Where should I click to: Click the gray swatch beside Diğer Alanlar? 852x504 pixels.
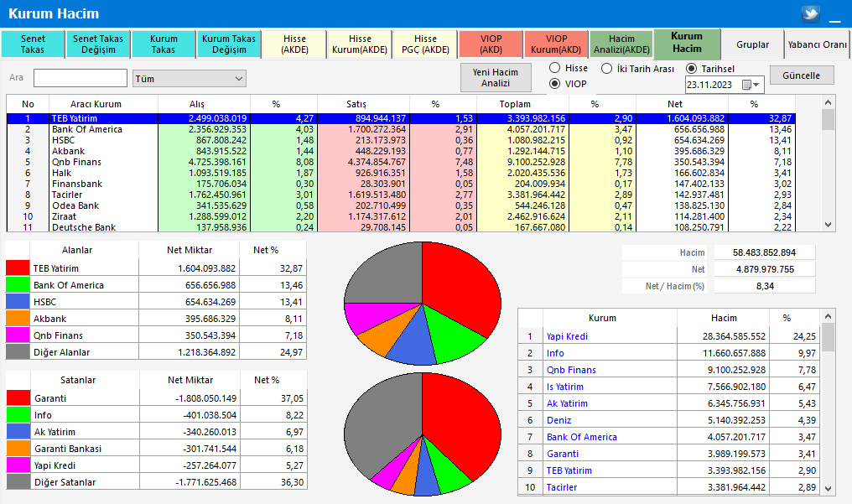tap(18, 352)
